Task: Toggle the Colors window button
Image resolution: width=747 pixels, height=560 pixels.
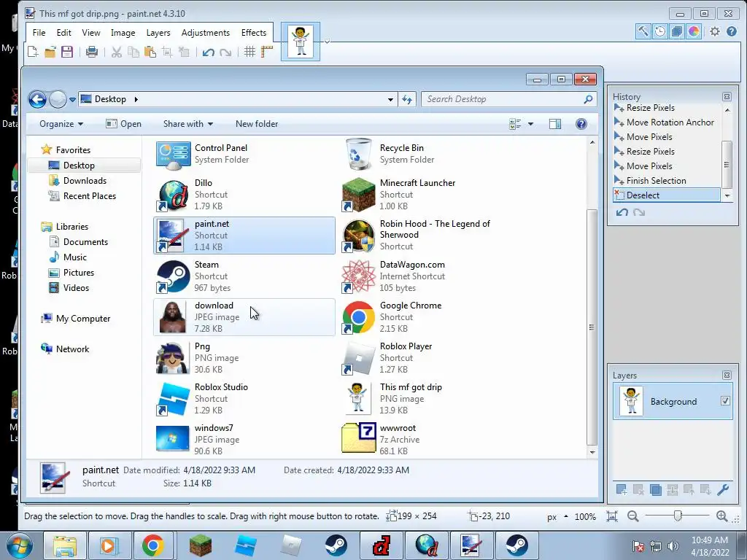Action: click(x=694, y=31)
